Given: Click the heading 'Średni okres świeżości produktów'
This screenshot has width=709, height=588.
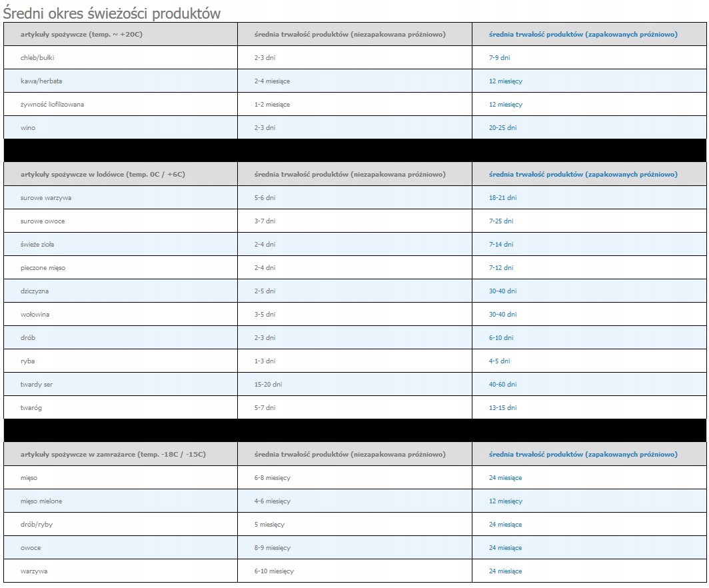Looking at the screenshot, I should point(112,13).
